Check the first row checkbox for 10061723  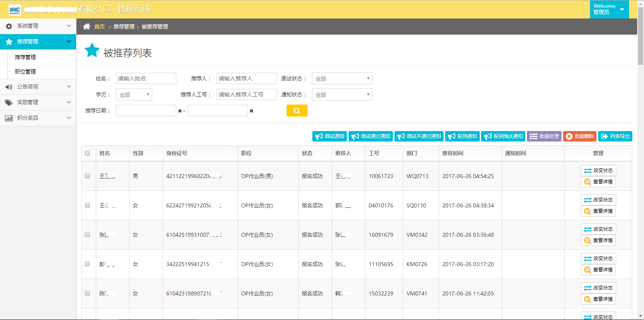coord(87,176)
